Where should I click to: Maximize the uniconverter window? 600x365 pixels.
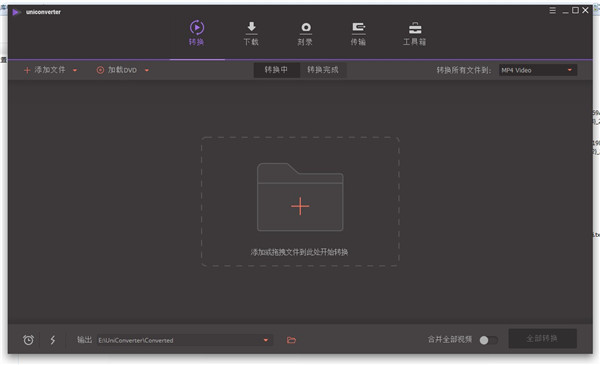575,10
